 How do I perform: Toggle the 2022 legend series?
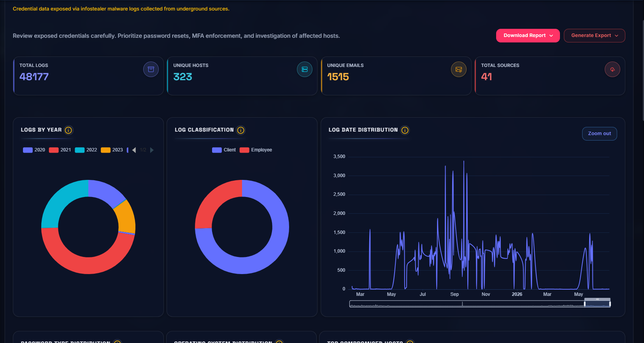pyautogui.click(x=86, y=150)
